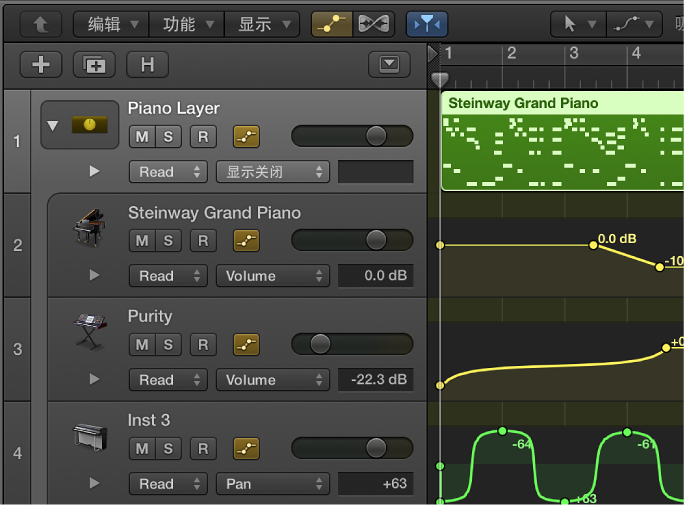
Task: Mute the Inst 3 track
Action: tap(142, 448)
